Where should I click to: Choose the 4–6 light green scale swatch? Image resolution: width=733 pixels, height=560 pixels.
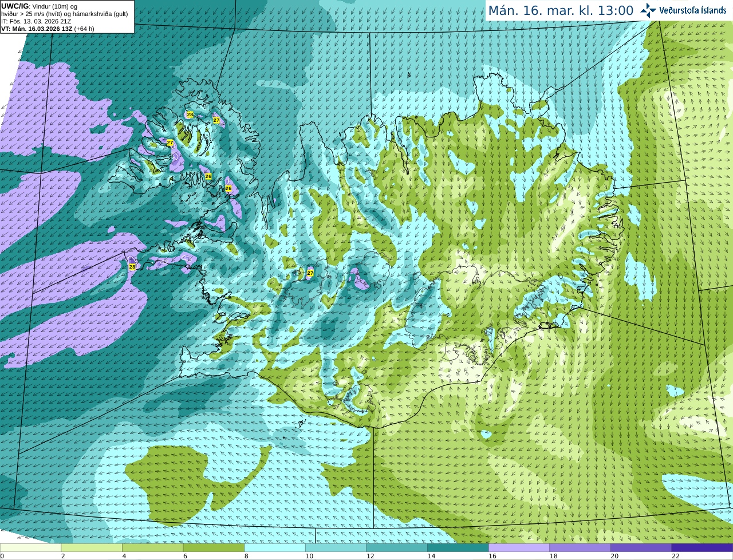point(152,547)
